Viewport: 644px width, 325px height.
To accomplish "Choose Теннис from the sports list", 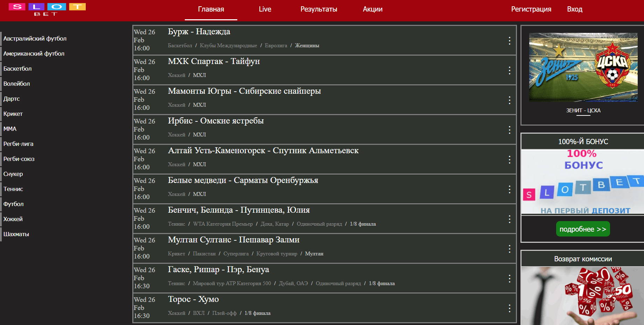I will pos(13,189).
